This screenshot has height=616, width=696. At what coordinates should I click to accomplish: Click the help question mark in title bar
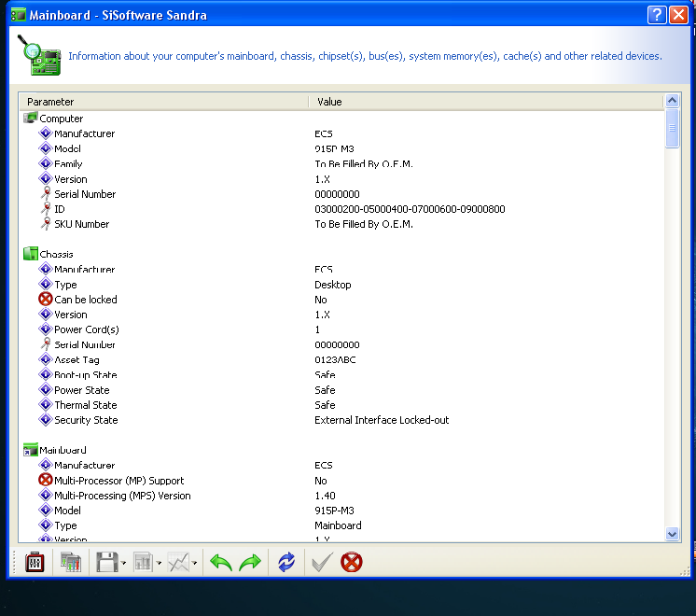(657, 15)
